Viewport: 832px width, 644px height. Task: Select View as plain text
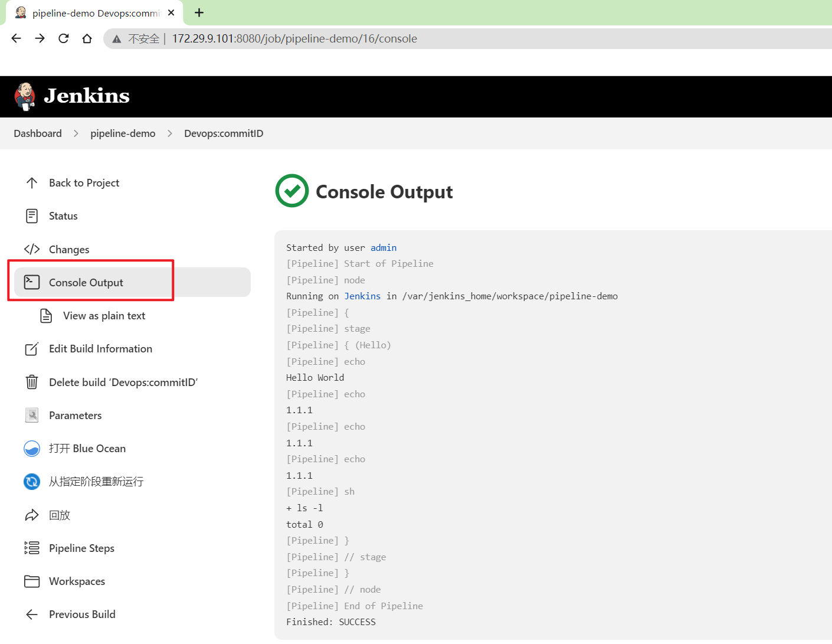[x=139, y=316]
